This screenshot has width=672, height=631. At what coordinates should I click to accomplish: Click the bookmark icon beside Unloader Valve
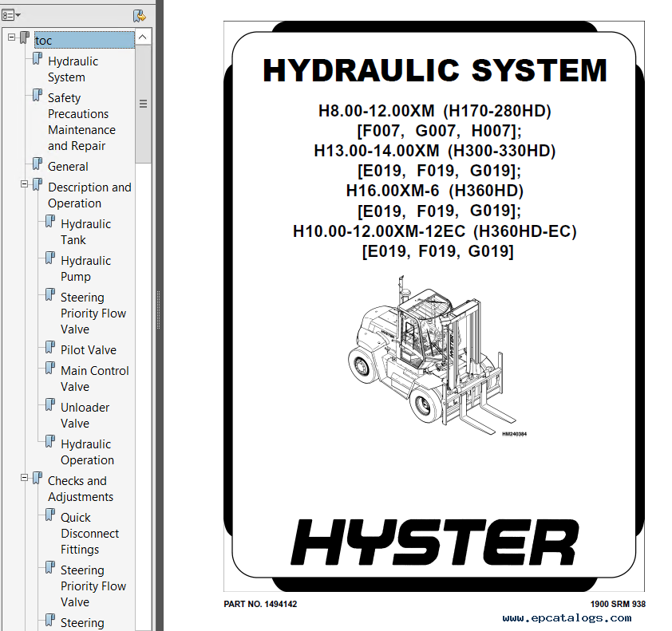tap(50, 406)
